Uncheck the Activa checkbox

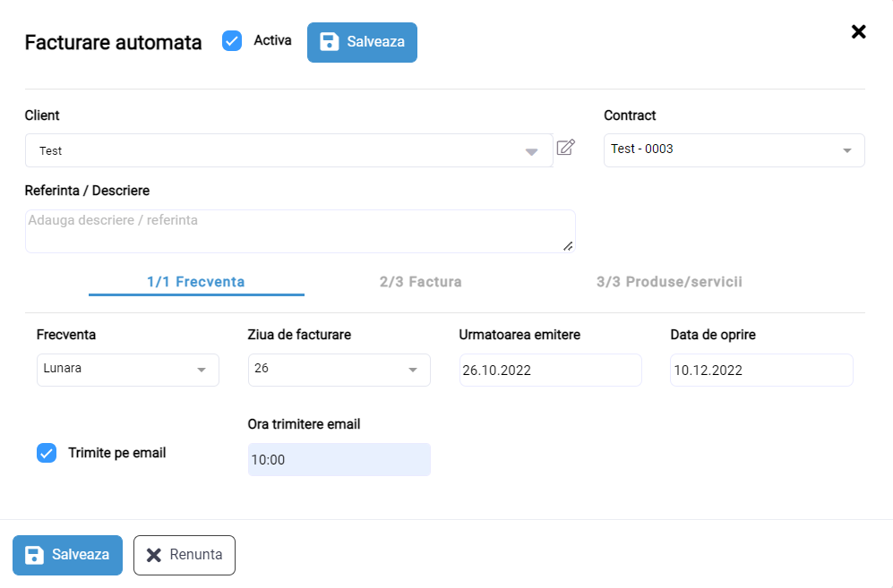[x=232, y=41]
